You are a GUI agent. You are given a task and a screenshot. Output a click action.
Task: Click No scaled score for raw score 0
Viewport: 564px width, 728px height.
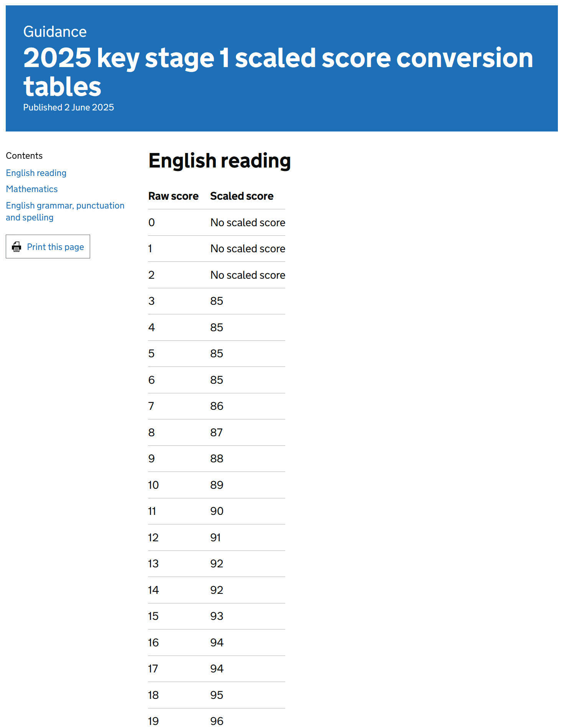[x=248, y=222]
